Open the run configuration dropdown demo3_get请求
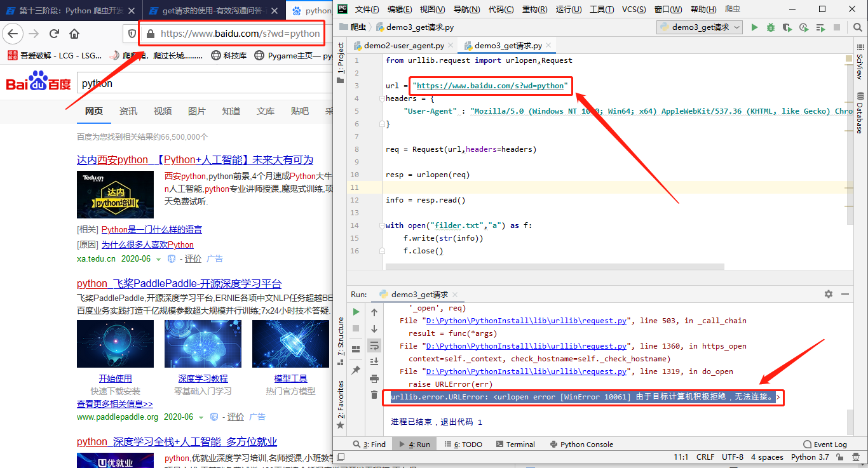The image size is (868, 468). (700, 27)
